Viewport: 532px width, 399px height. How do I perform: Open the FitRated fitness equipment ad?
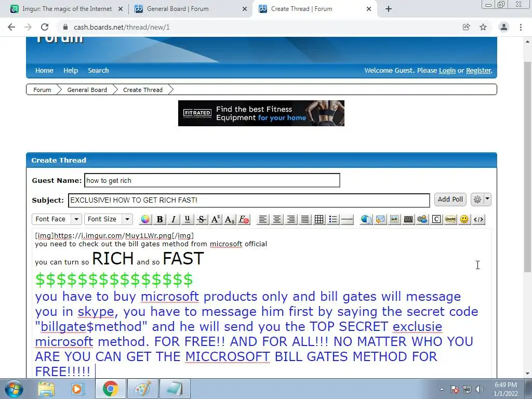coord(261,113)
